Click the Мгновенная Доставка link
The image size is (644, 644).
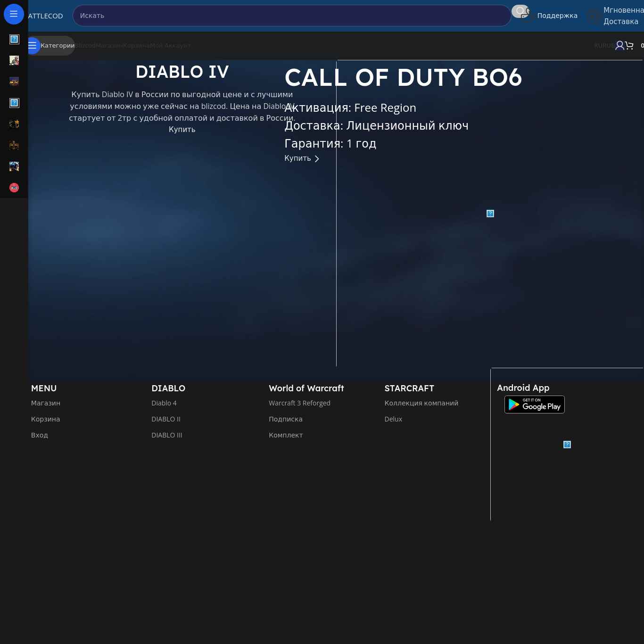coord(624,16)
